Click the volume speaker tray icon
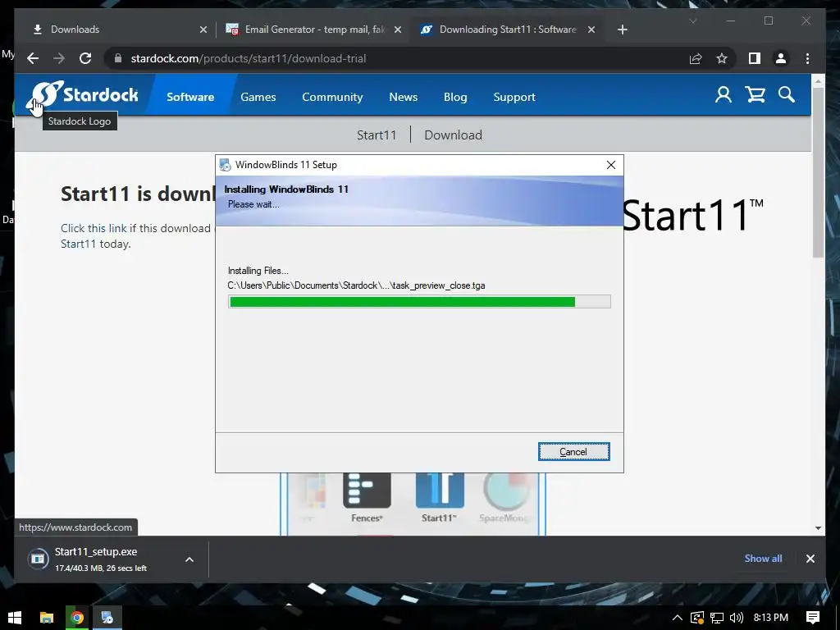 click(737, 618)
